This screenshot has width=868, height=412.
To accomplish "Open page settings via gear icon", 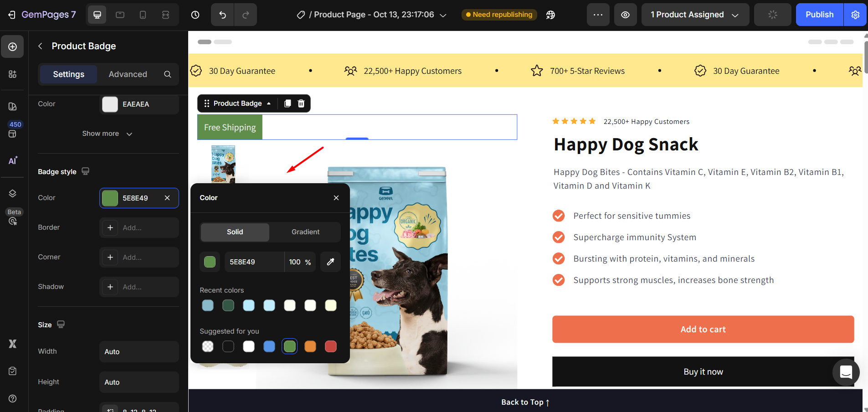I will tap(855, 15).
